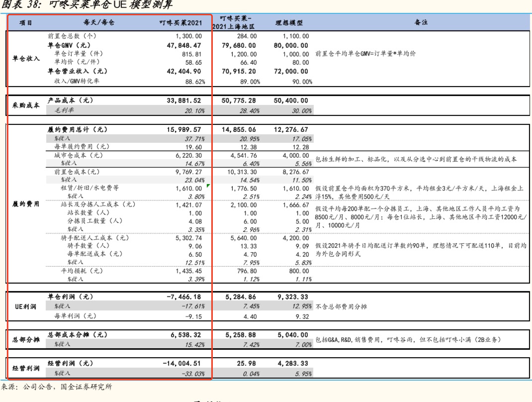Select the row label 毛利率
Viewport: 532px width, 402px height.
click(64, 110)
